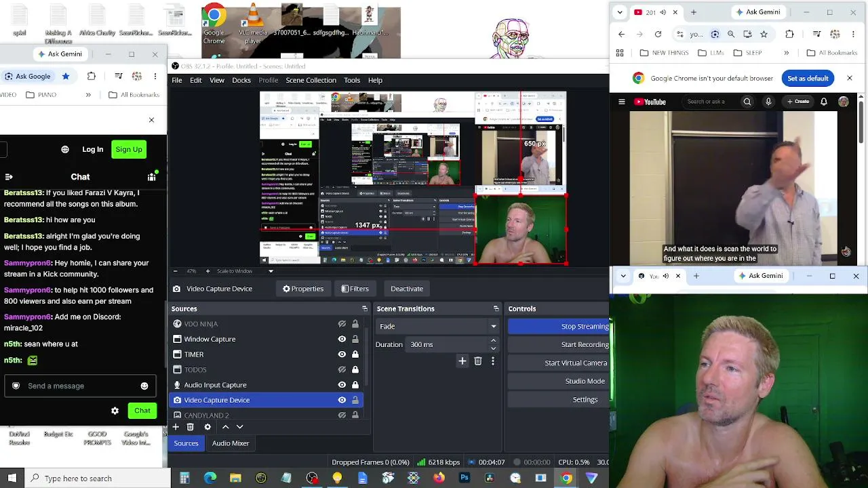This screenshot has height=488, width=868.
Task: Zoom out the OBS preview
Action: pyautogui.click(x=175, y=271)
